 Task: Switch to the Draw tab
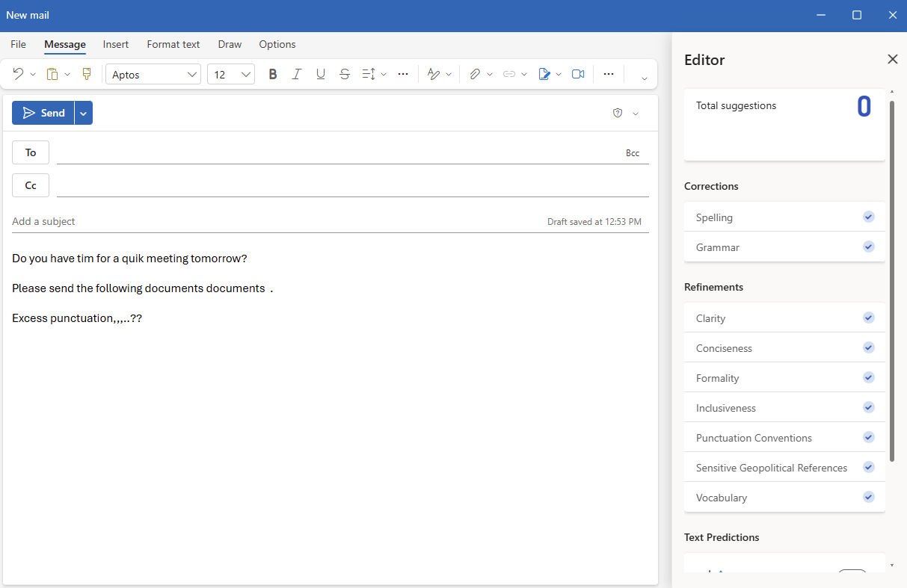[x=230, y=44]
